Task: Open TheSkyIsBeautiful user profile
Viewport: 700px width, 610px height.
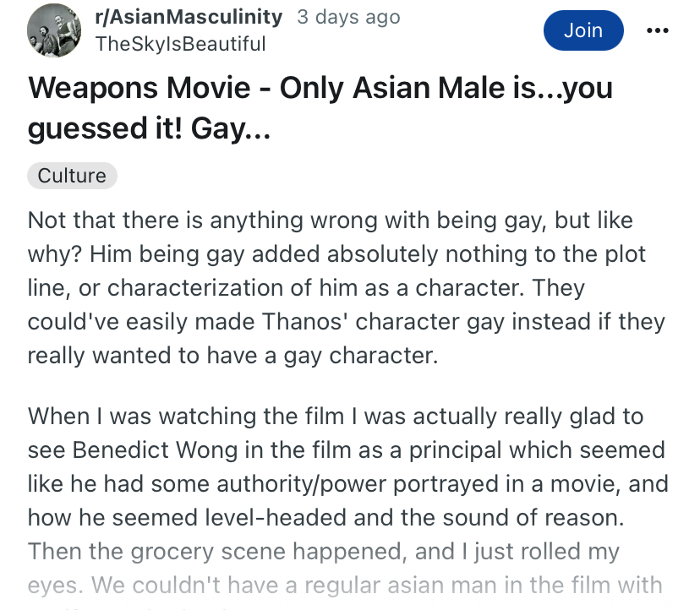Action: [x=181, y=44]
